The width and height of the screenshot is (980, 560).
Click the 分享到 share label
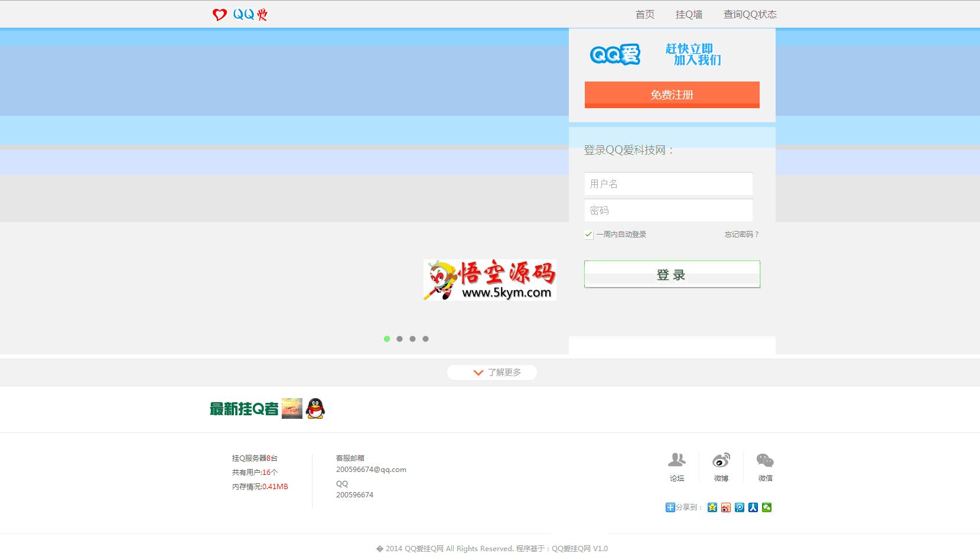[x=688, y=507]
